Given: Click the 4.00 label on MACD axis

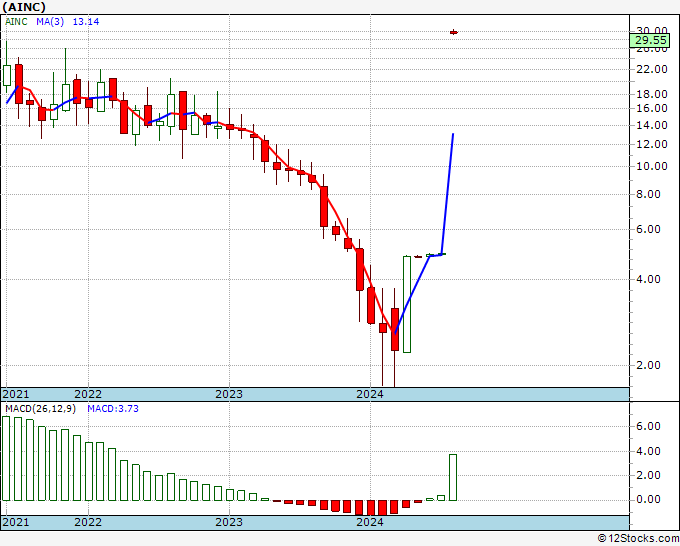Looking at the screenshot, I should click(x=649, y=451).
